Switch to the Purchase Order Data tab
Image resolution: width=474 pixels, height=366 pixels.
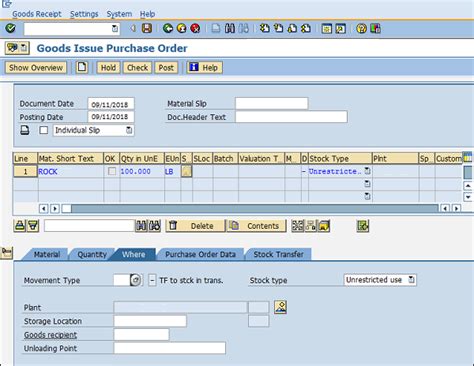click(x=200, y=254)
